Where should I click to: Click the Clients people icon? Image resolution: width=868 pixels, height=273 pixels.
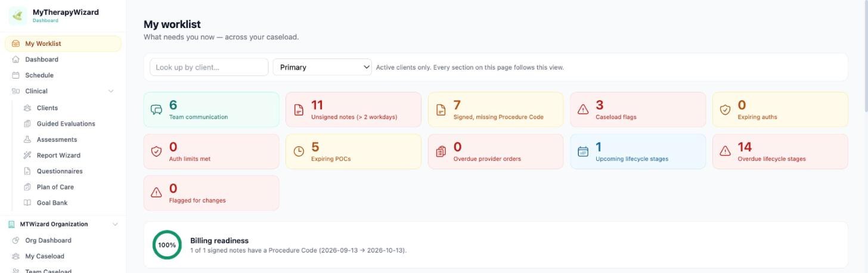[x=27, y=108]
